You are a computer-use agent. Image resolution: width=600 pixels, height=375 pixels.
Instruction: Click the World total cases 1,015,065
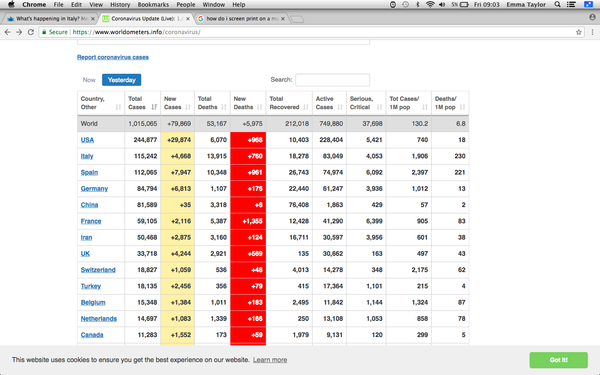tap(142, 124)
